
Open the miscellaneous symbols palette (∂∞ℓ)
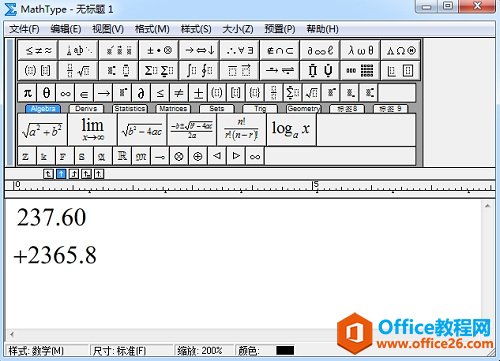tap(320, 50)
